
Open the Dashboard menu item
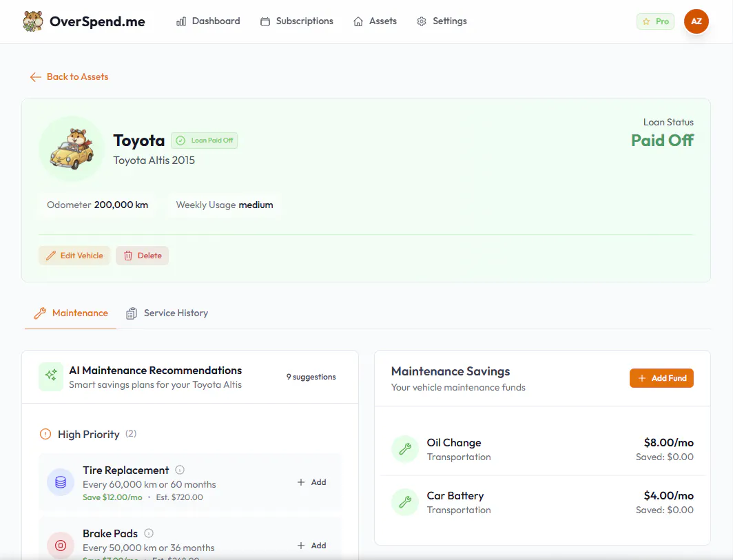[208, 21]
